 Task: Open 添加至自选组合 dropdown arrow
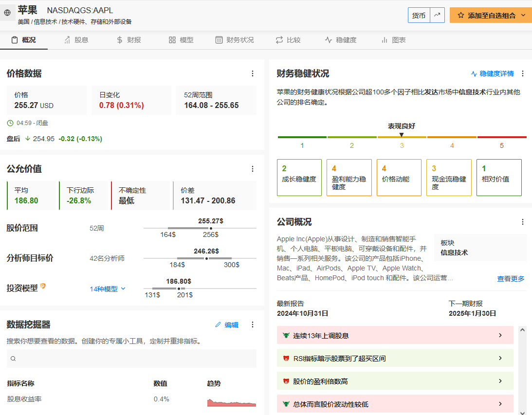pyautogui.click(x=523, y=15)
